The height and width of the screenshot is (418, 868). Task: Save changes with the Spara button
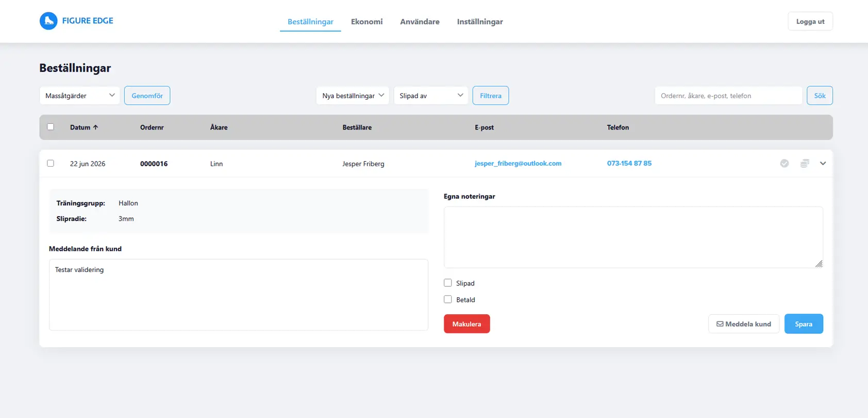[x=804, y=324]
